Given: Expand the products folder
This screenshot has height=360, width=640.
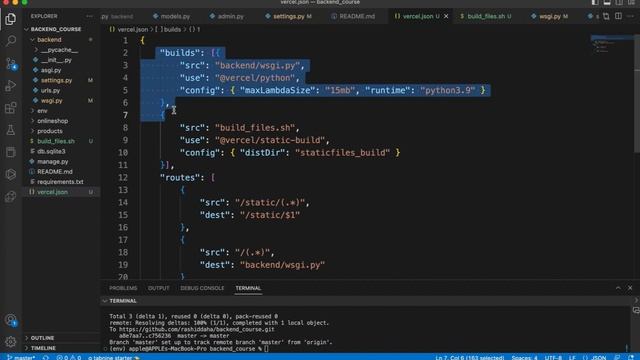Looking at the screenshot, I should 49,131.
